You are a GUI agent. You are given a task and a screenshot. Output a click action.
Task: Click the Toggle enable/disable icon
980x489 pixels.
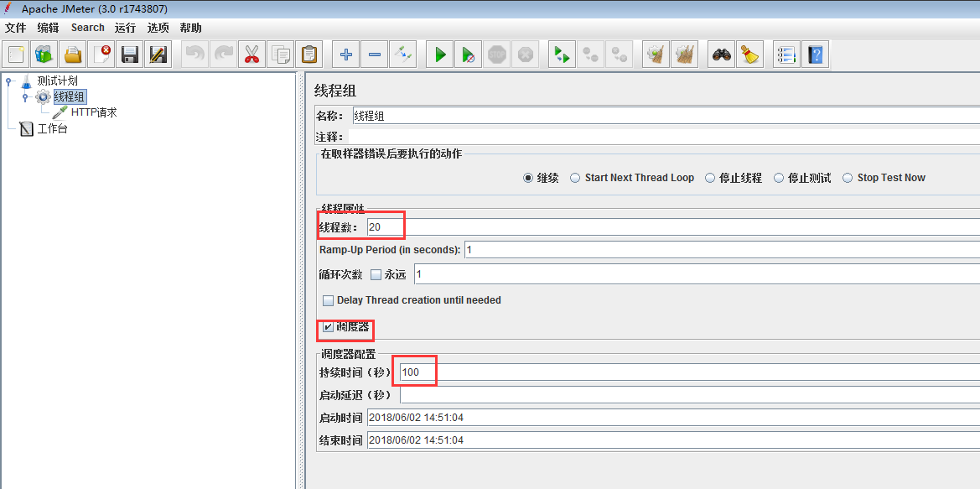(x=402, y=55)
